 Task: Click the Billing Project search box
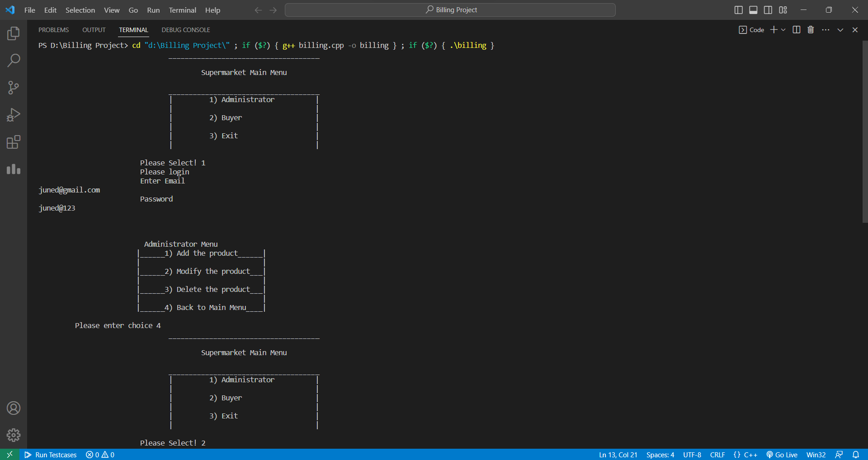click(450, 9)
